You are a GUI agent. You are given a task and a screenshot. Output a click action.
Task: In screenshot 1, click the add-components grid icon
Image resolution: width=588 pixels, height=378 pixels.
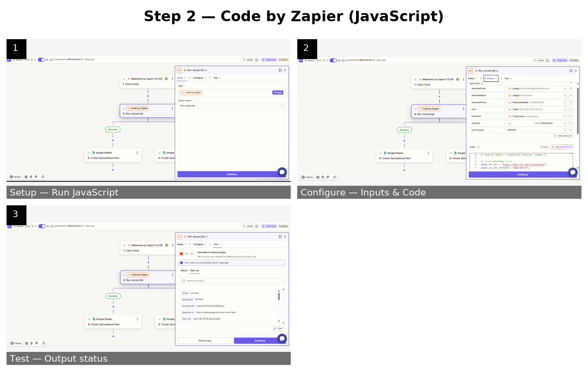(x=26, y=177)
